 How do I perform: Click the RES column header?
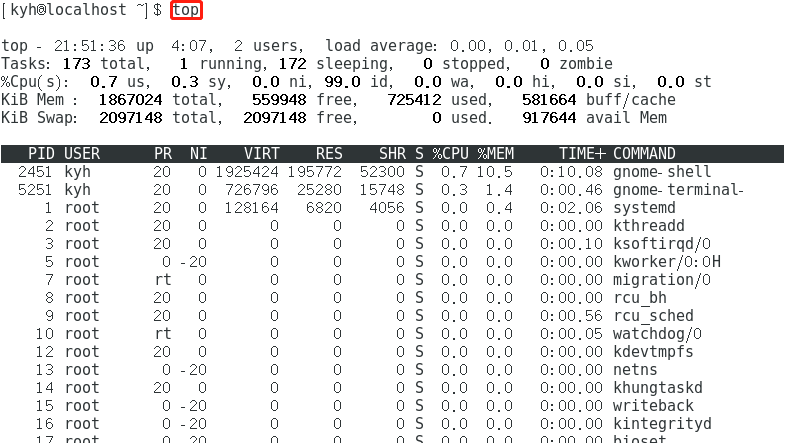329,154
